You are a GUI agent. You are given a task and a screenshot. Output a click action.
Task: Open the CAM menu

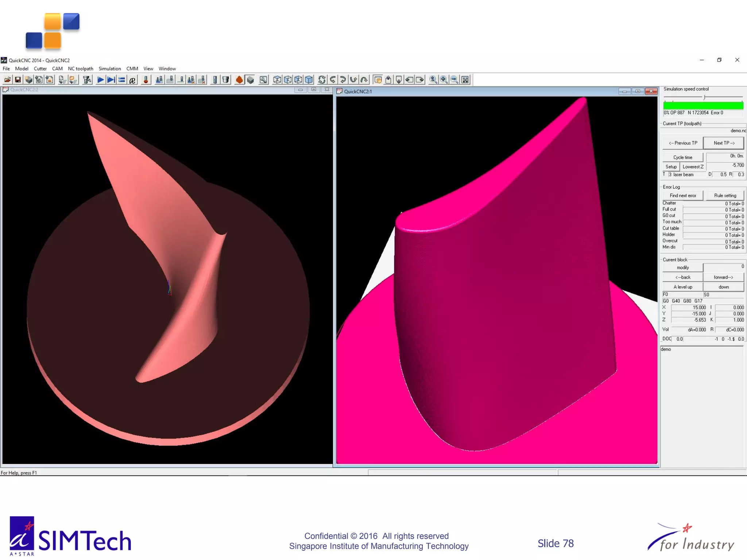(x=57, y=69)
